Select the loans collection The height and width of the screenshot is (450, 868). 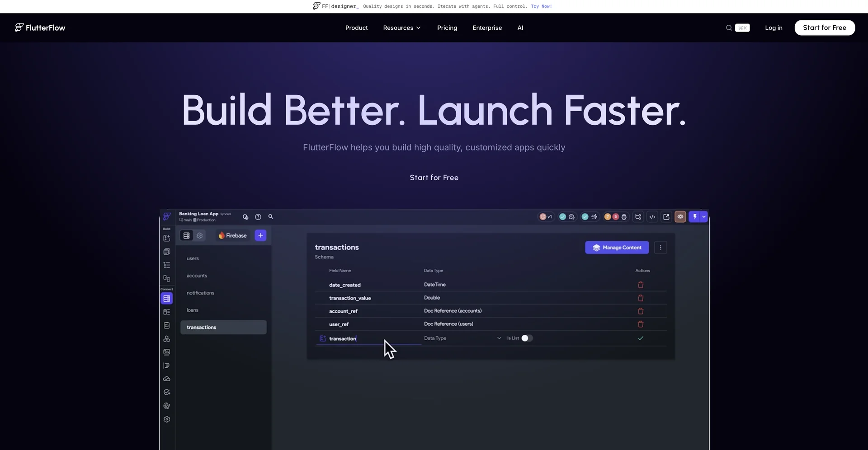(193, 310)
